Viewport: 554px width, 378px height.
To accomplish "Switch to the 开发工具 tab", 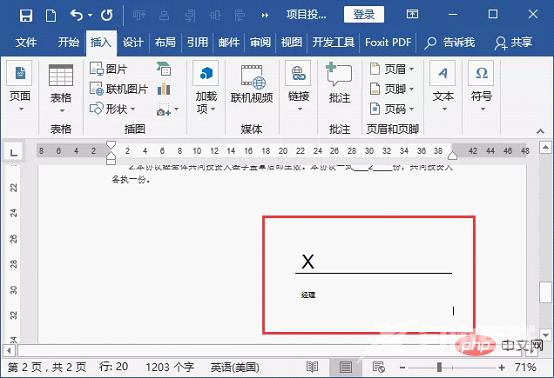I will pos(333,42).
